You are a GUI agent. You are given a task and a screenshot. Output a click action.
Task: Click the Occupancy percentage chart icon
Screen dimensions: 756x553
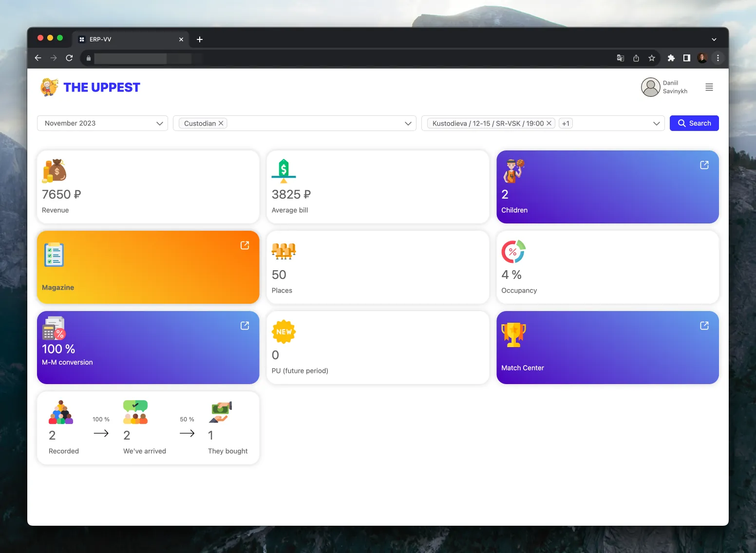tap(513, 252)
